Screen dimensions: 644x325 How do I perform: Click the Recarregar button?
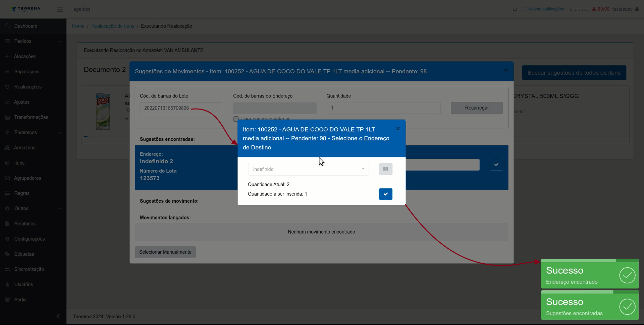477,108
